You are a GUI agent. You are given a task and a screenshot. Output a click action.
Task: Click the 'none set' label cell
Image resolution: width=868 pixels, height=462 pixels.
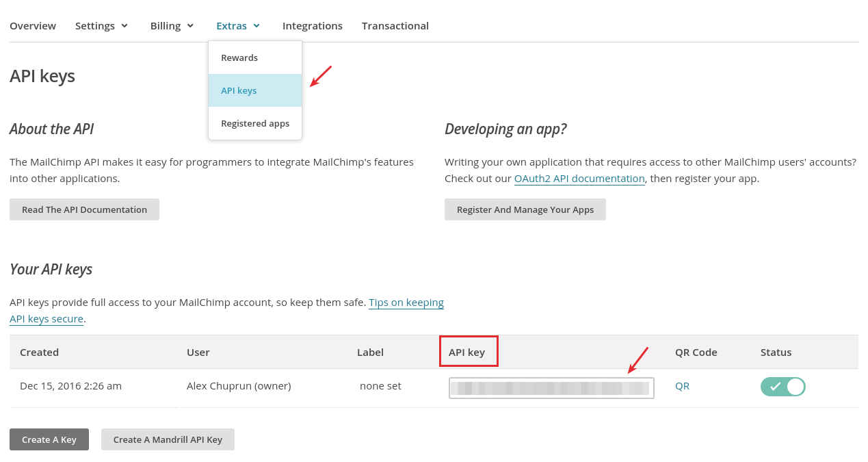click(380, 386)
